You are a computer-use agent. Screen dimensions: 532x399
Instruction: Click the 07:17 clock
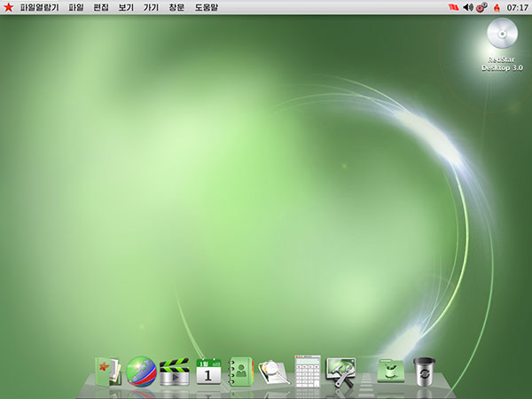point(517,7)
